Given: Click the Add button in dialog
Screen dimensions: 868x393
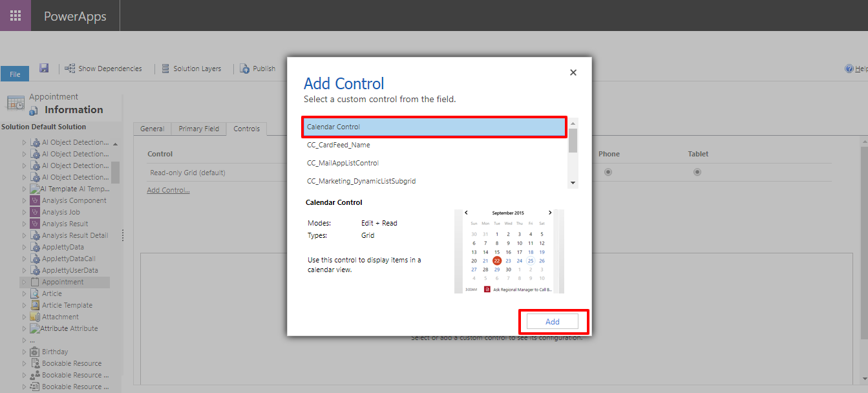Looking at the screenshot, I should pyautogui.click(x=553, y=322).
